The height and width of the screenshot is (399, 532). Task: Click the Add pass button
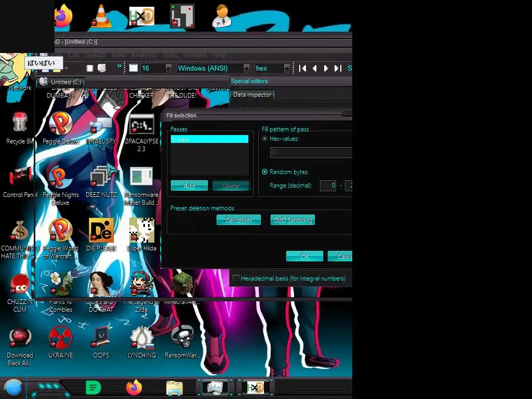tap(189, 185)
